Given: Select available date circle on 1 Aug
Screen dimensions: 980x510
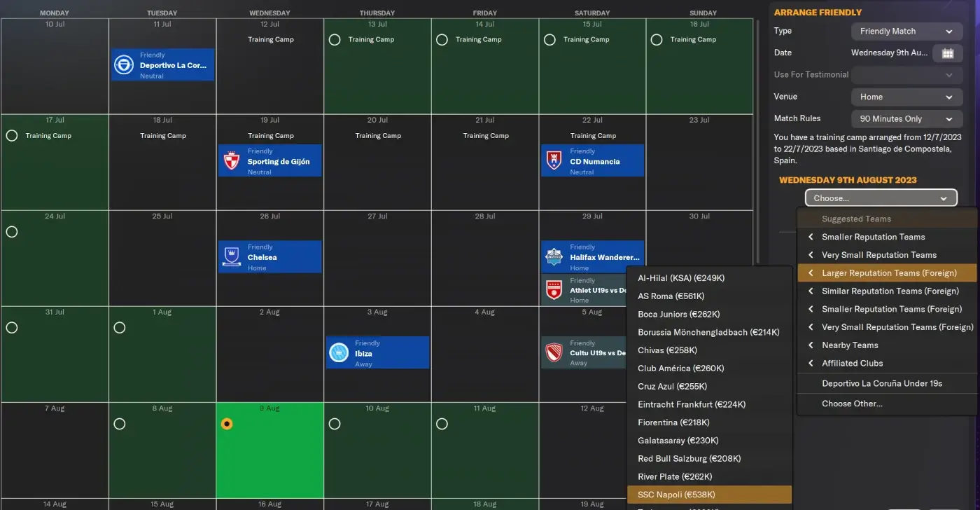Looking at the screenshot, I should [x=120, y=327].
